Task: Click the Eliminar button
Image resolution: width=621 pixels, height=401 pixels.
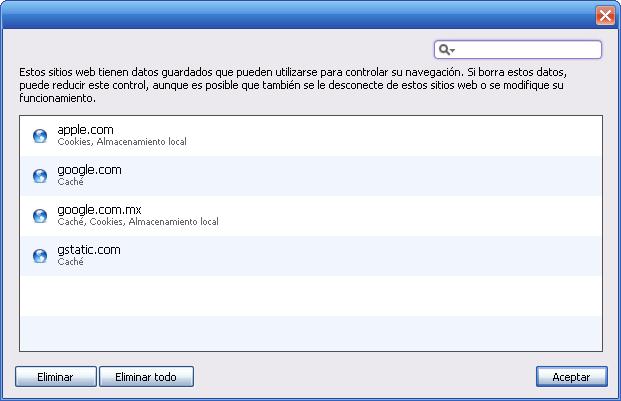Action: pos(55,377)
